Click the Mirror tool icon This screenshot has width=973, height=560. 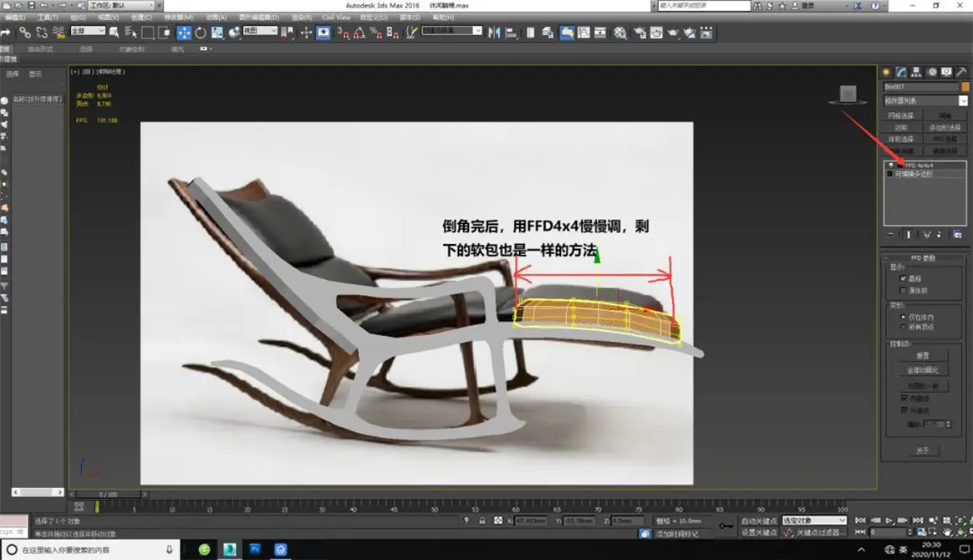point(494,33)
